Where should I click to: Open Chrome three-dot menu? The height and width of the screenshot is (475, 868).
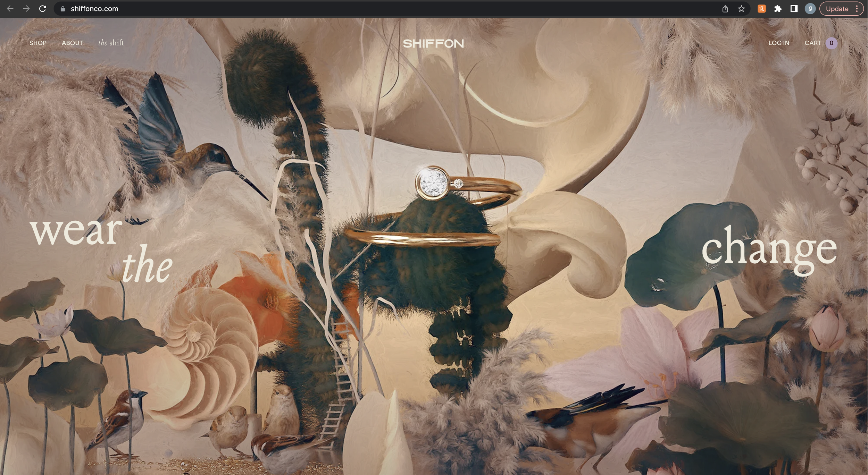[857, 9]
